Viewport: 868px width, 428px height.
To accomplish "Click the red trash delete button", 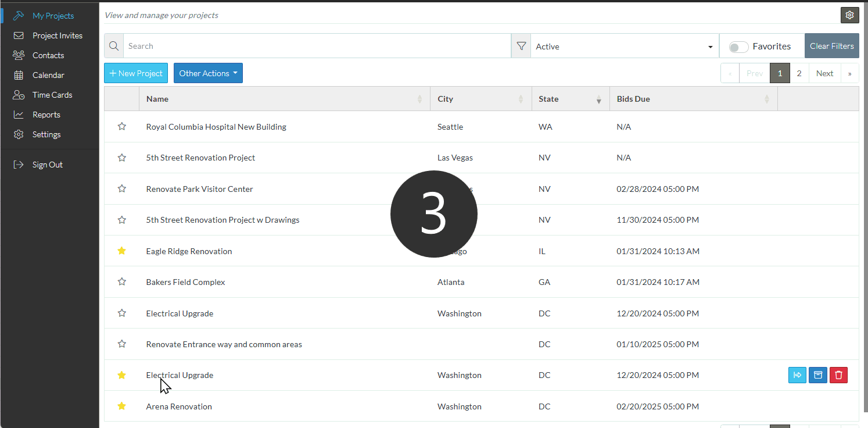I will coord(838,375).
